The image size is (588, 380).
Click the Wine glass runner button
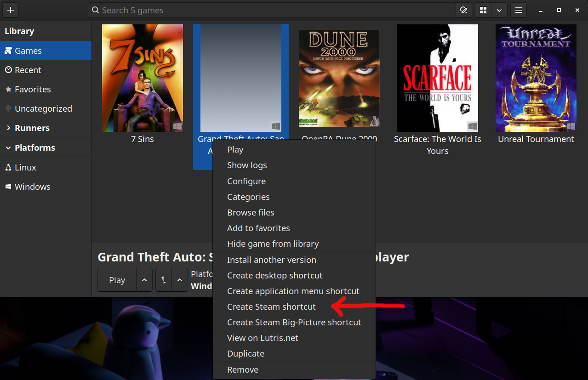[x=163, y=280]
